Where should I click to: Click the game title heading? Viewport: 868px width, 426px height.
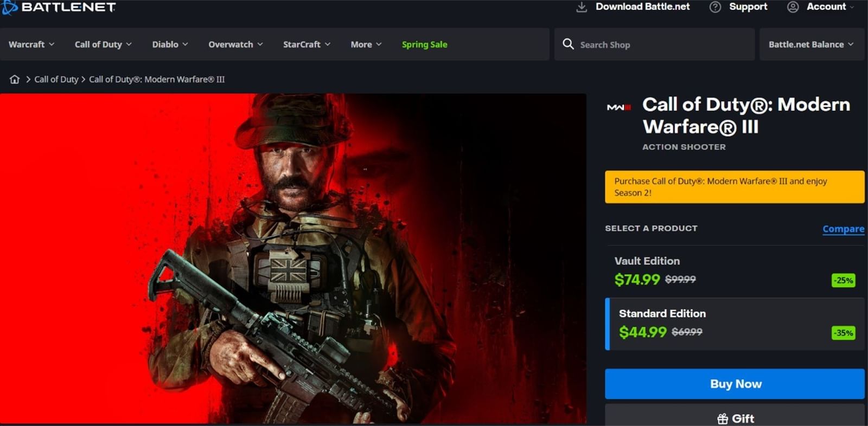[x=746, y=115]
